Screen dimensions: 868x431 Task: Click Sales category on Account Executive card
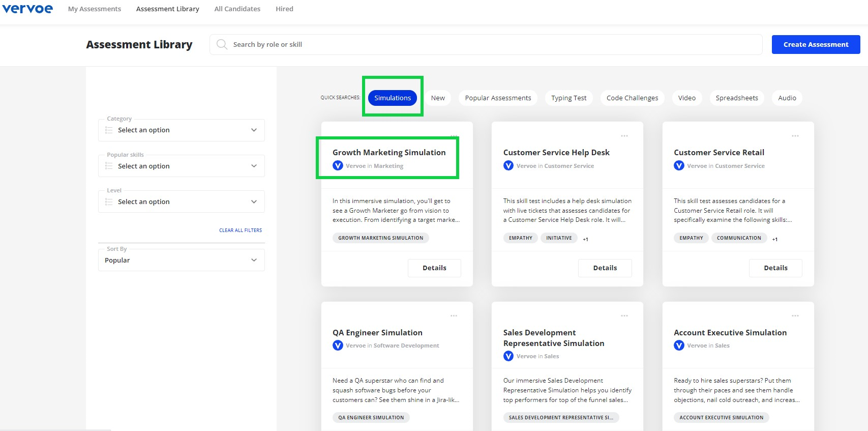(x=722, y=346)
